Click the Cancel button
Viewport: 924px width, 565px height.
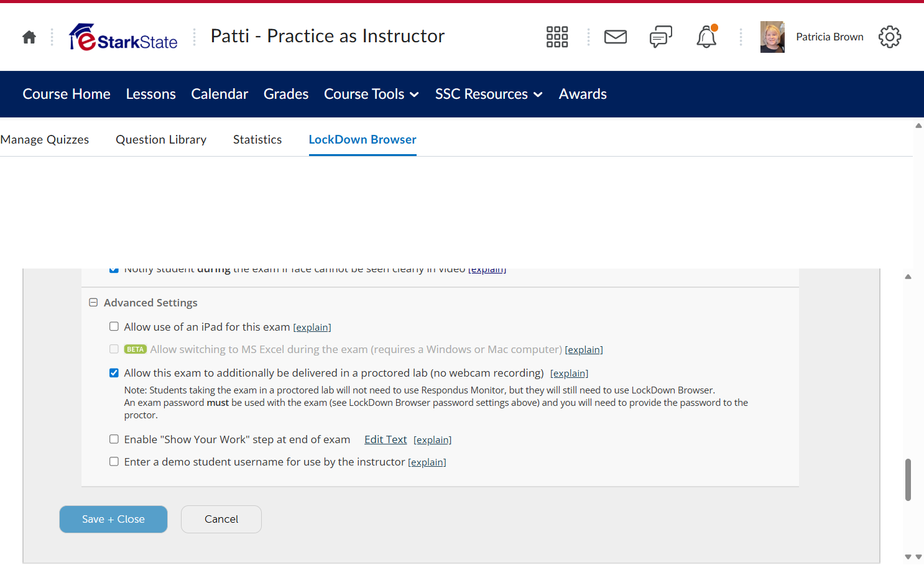221,519
